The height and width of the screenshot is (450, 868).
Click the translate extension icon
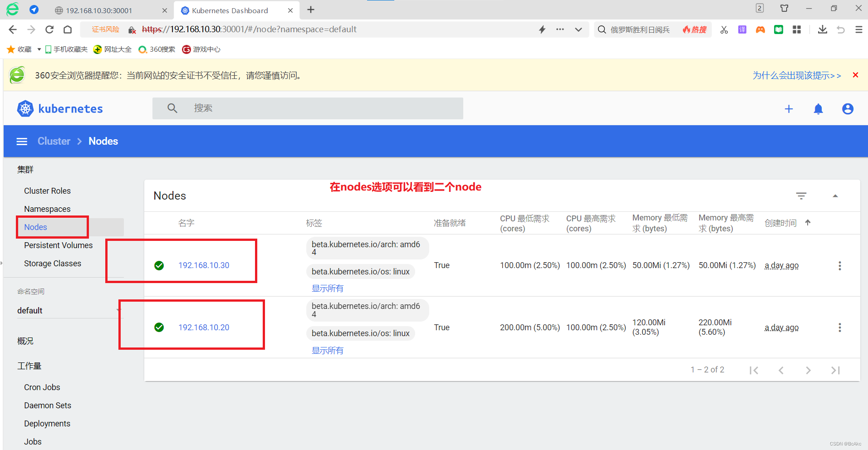(742, 29)
